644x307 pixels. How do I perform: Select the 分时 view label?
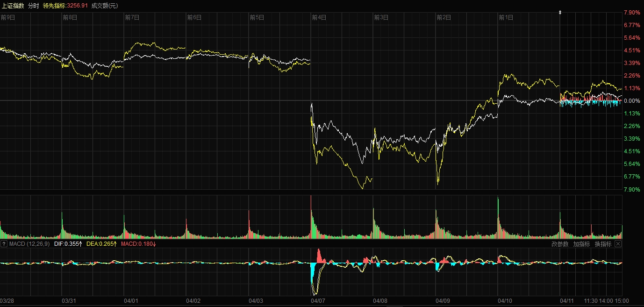33,6
